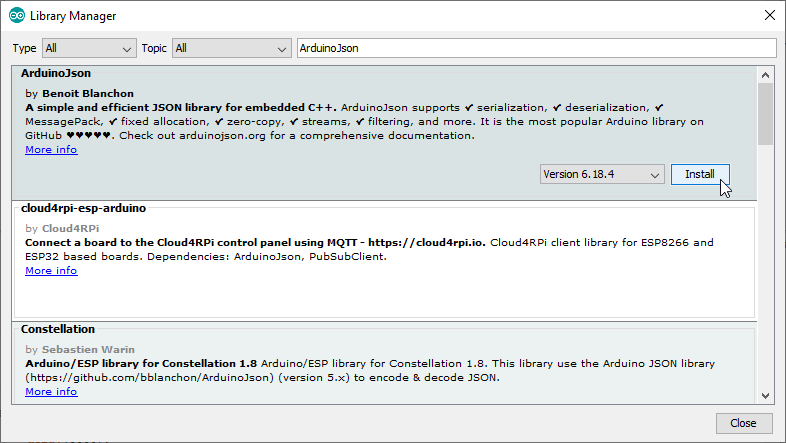Click author name Cloud4RPi
The image size is (786, 443).
pos(70,229)
